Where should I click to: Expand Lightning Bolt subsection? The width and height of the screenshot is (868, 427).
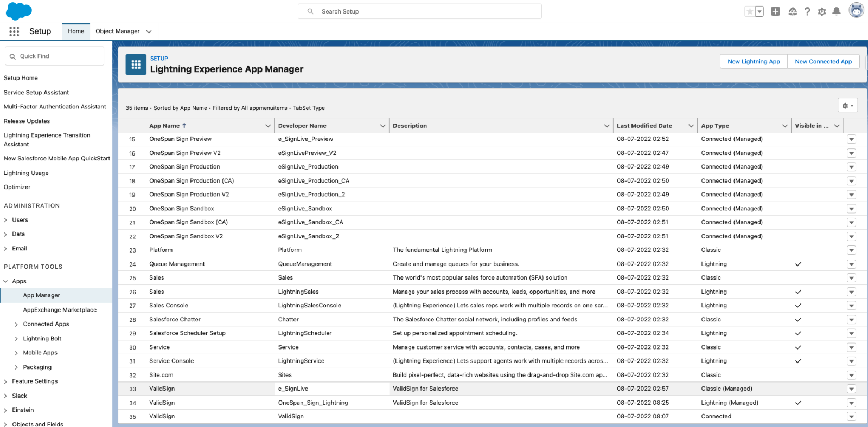16,339
